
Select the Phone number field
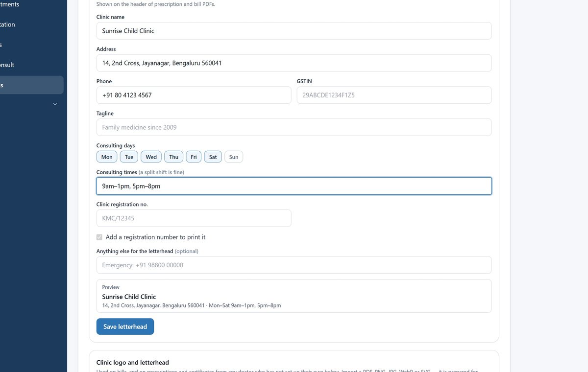pos(194,95)
